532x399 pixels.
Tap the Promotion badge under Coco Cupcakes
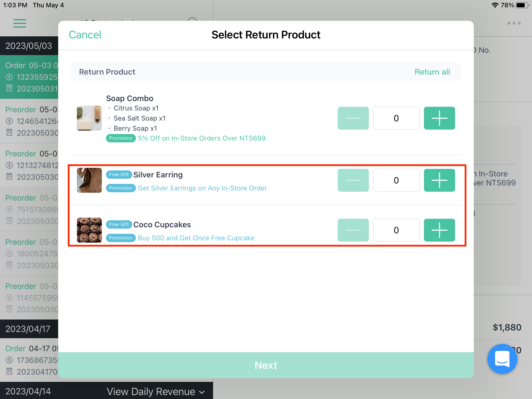[x=121, y=238]
